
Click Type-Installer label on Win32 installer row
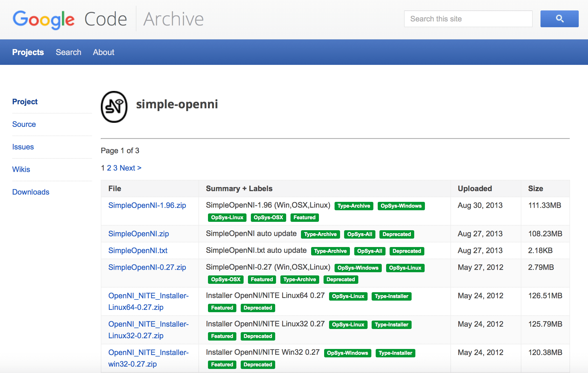pyautogui.click(x=395, y=353)
